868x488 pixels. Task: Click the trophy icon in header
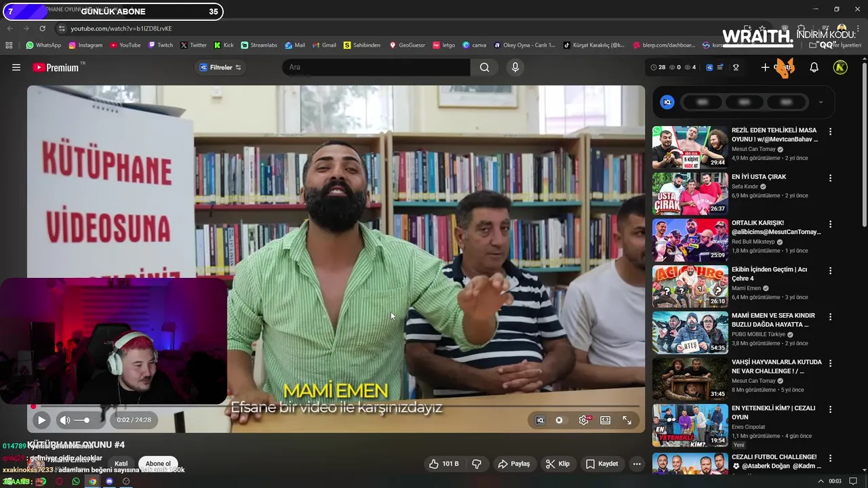tap(736, 67)
